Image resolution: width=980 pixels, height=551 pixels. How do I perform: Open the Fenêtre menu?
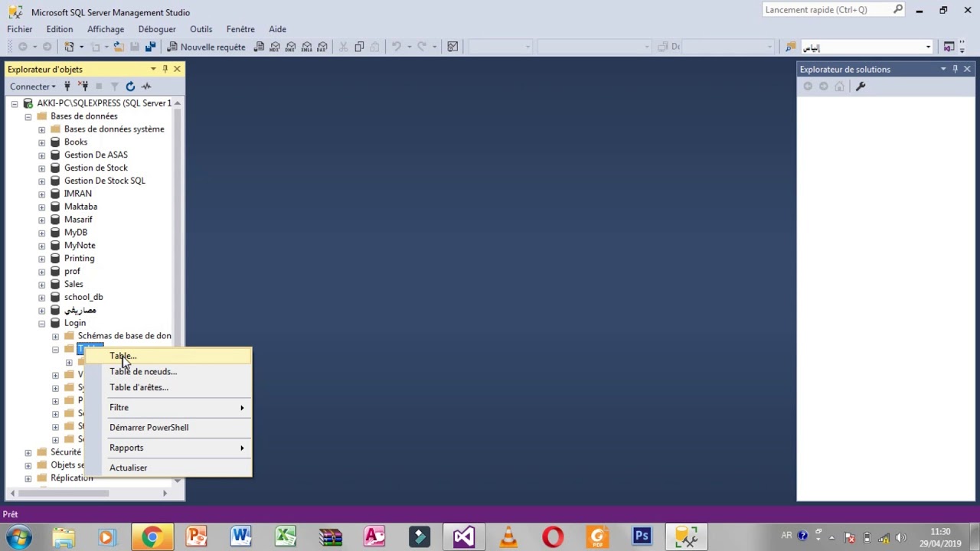(x=240, y=29)
